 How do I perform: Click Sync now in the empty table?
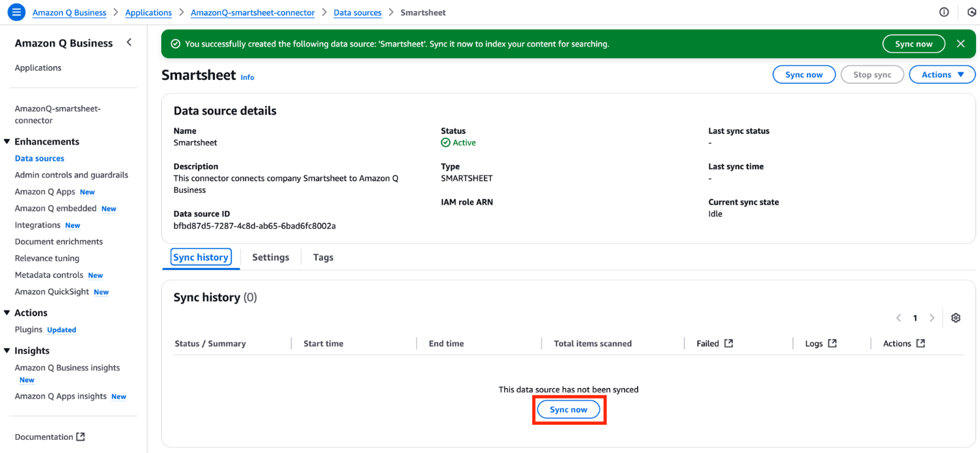pos(568,410)
